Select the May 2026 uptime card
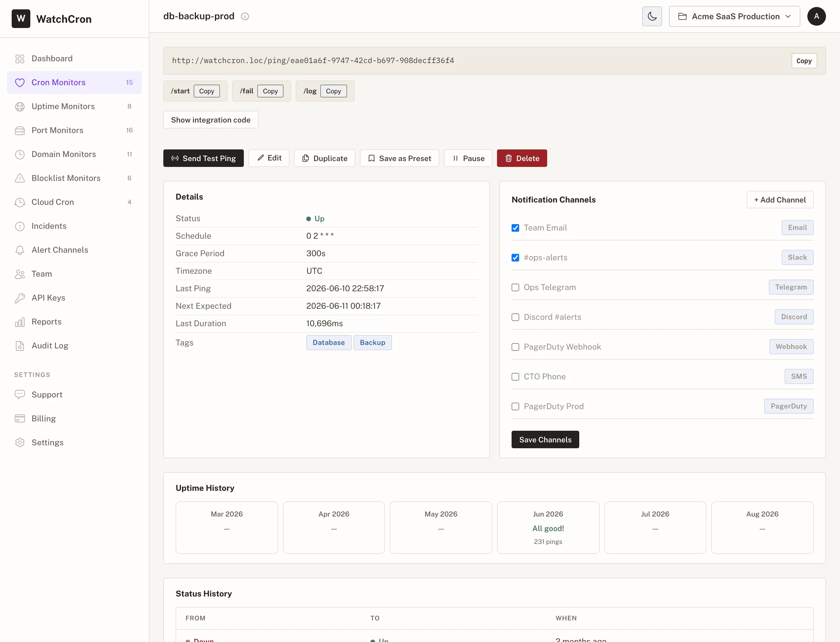 (x=441, y=528)
